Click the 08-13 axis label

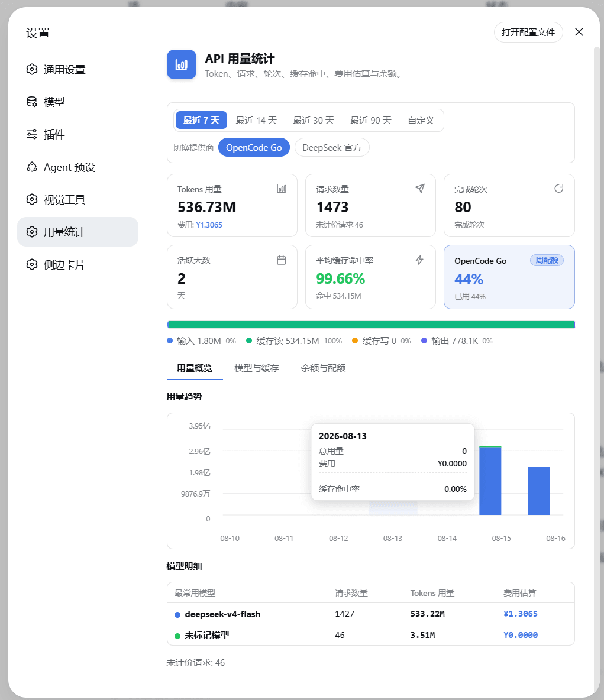click(393, 539)
